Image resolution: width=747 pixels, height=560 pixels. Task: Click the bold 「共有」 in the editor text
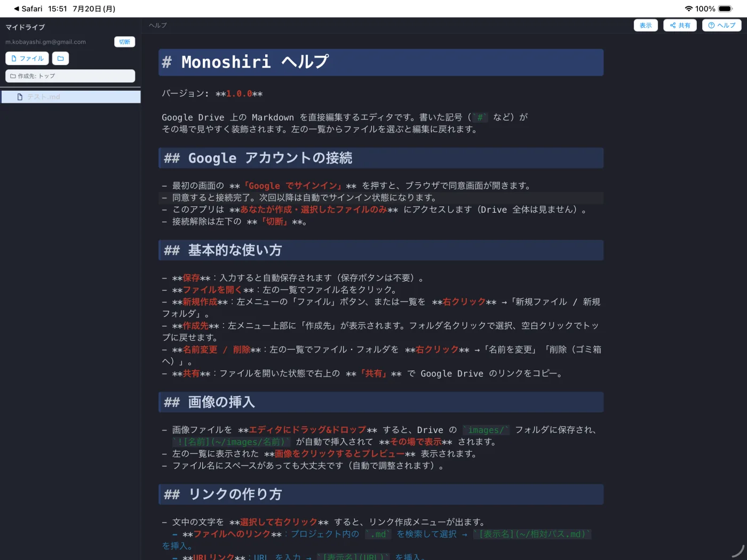[374, 374]
